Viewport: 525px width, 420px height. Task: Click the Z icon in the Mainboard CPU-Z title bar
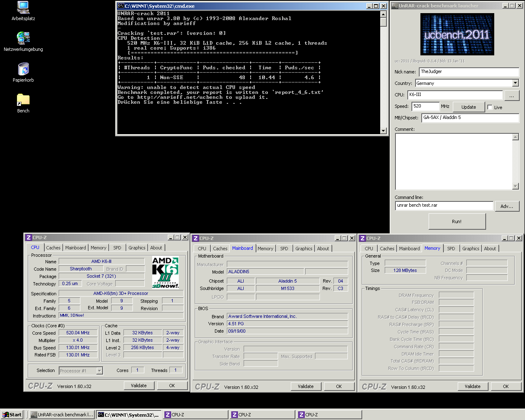click(x=196, y=238)
